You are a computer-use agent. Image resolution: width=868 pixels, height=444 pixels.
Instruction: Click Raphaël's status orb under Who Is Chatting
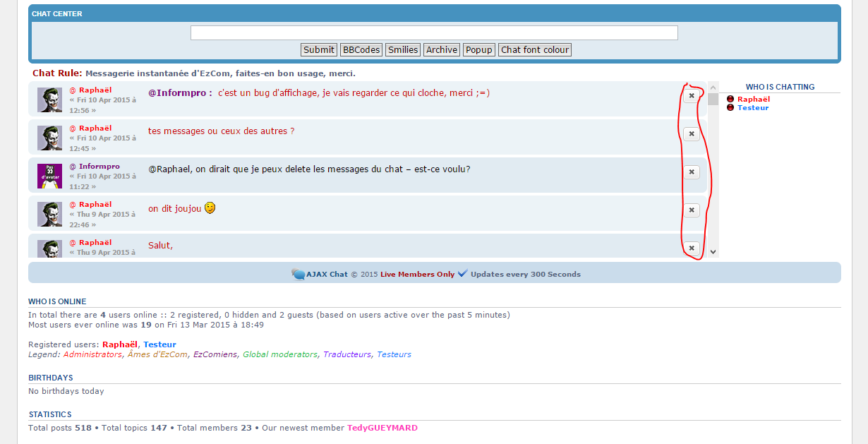(x=730, y=99)
